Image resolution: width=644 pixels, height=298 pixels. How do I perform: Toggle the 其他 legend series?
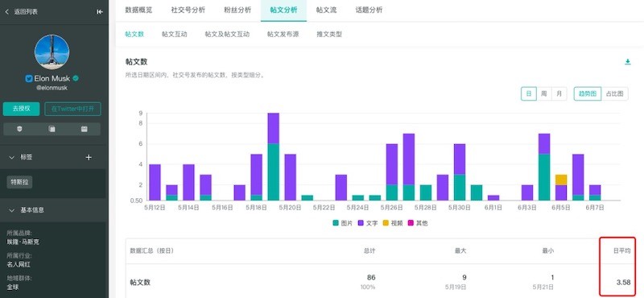coord(417,223)
